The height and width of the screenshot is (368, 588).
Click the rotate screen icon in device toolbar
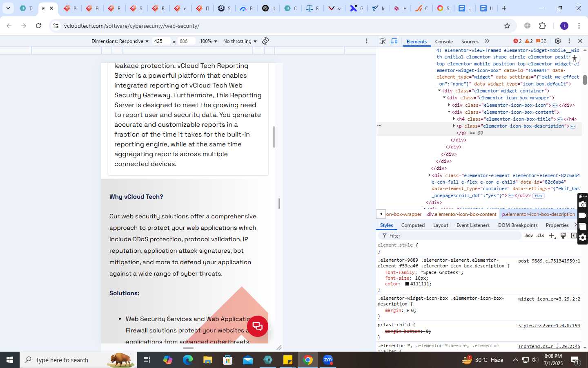pyautogui.click(x=265, y=41)
